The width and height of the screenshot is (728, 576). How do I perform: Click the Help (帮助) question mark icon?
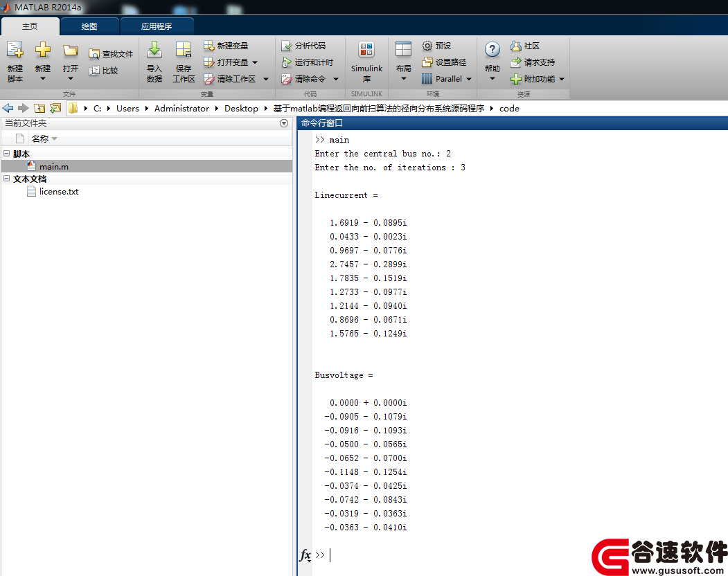[x=492, y=50]
